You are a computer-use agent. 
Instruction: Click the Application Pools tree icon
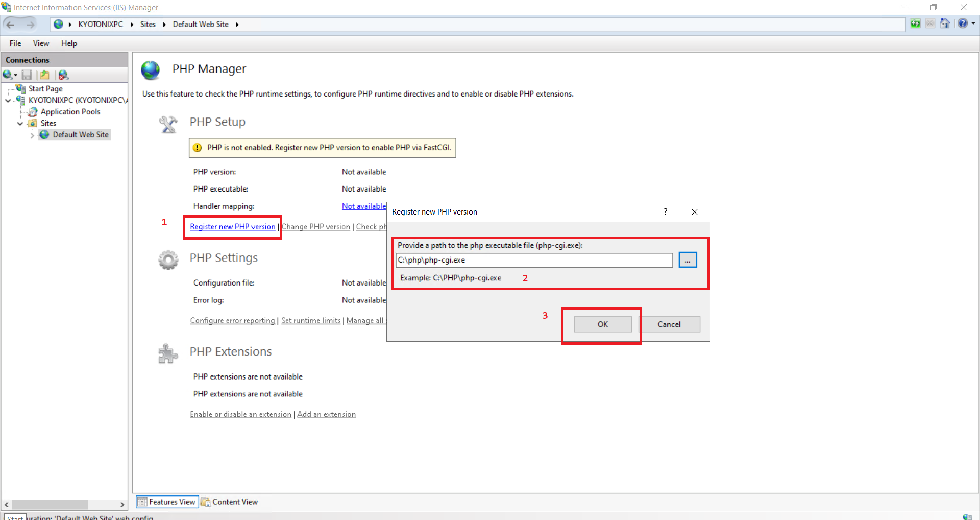pos(33,112)
